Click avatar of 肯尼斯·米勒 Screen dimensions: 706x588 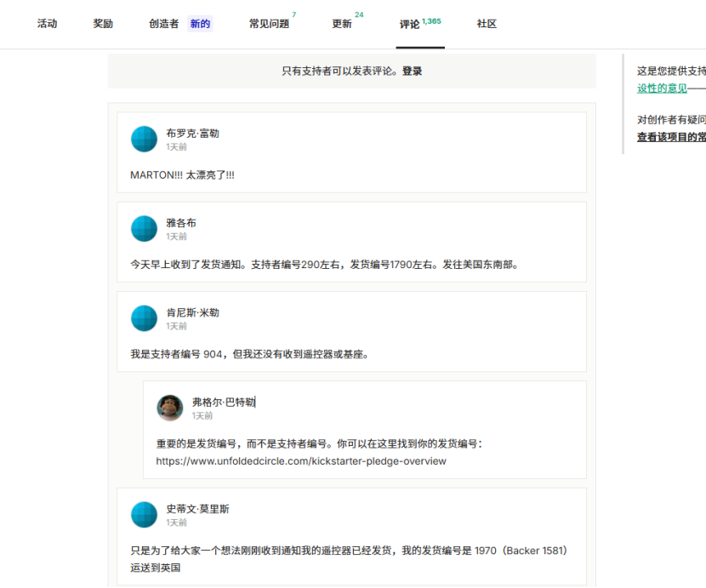144,318
